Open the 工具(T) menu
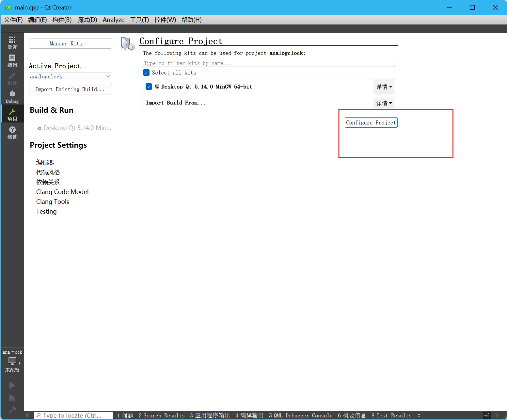 pyautogui.click(x=139, y=20)
